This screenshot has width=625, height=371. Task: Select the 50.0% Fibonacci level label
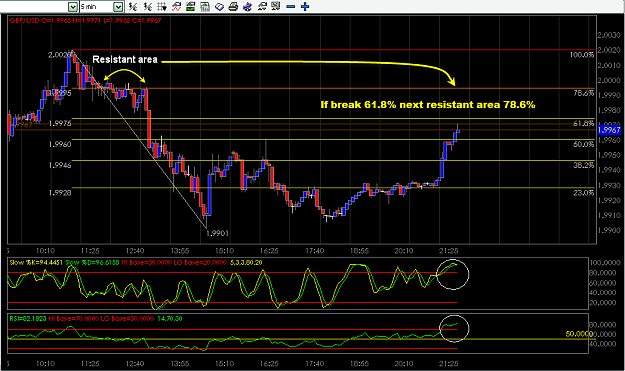coord(584,144)
